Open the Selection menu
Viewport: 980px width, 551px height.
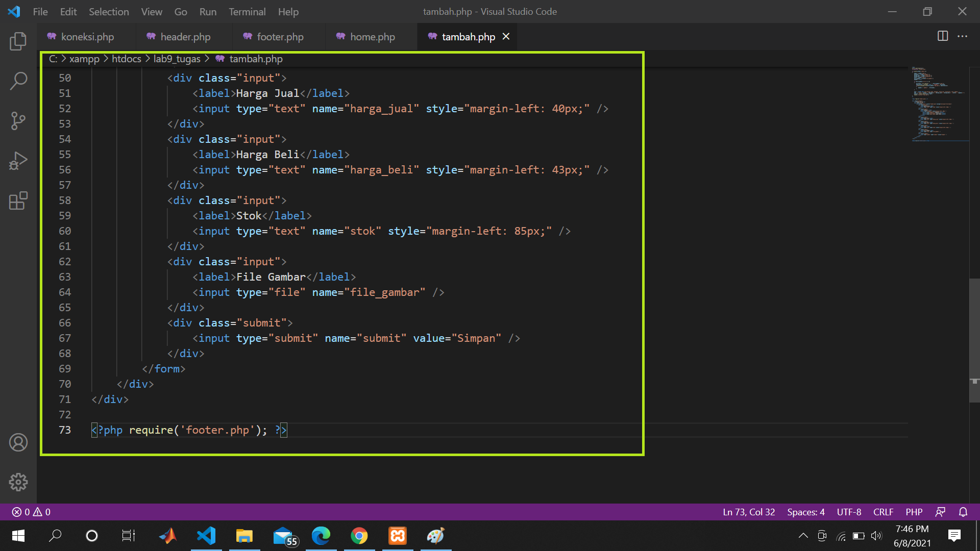click(x=109, y=11)
